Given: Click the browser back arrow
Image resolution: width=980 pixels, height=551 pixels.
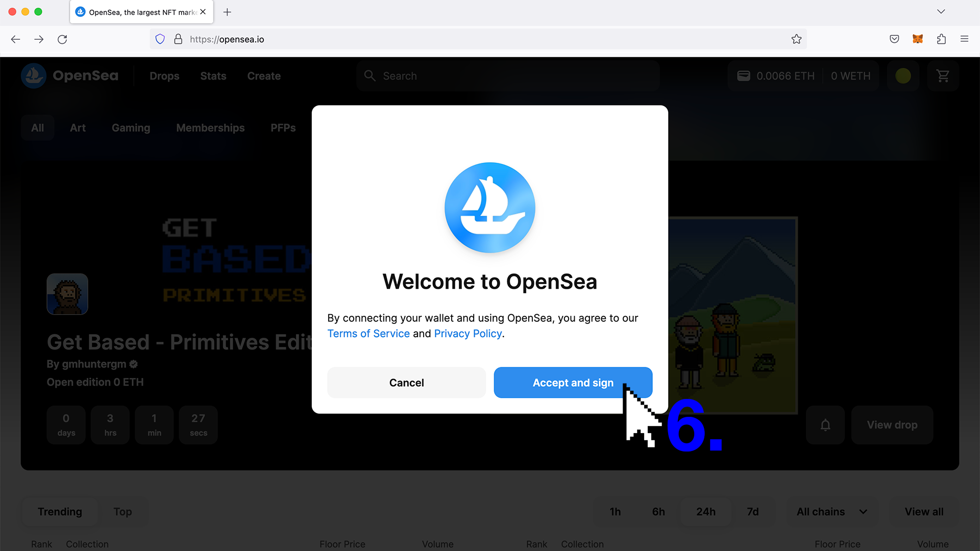Looking at the screenshot, I should (15, 39).
